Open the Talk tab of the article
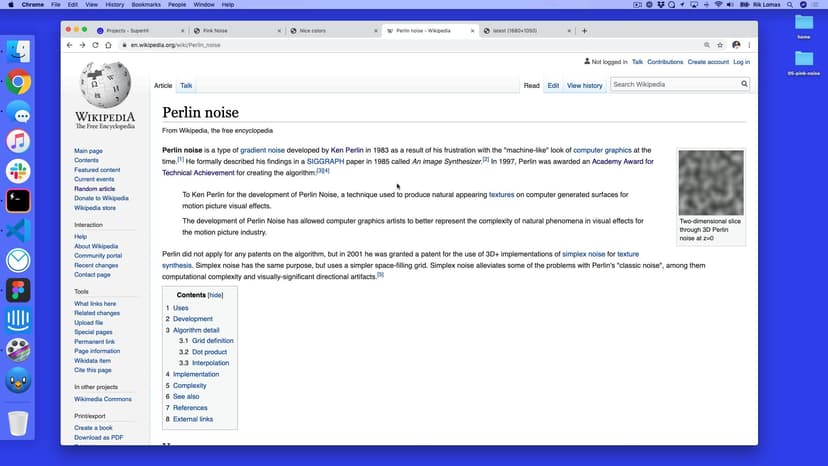The image size is (828, 466). [x=186, y=86]
